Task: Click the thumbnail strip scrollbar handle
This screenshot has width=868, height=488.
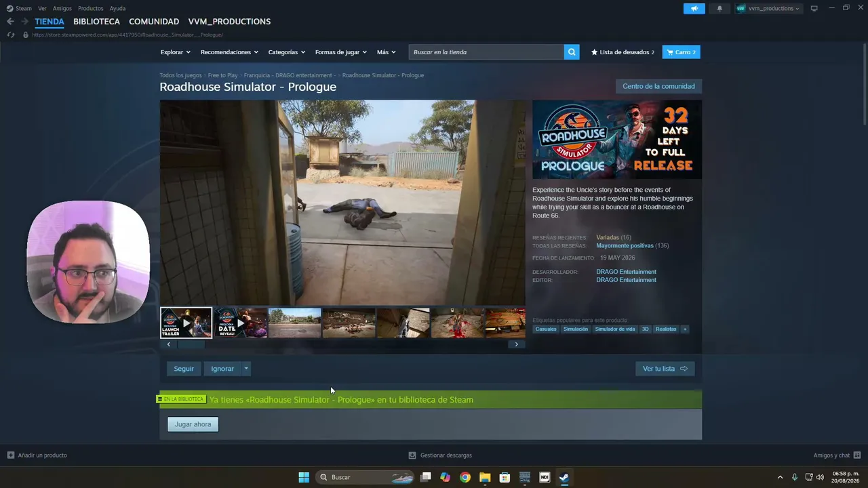Action: click(x=191, y=344)
